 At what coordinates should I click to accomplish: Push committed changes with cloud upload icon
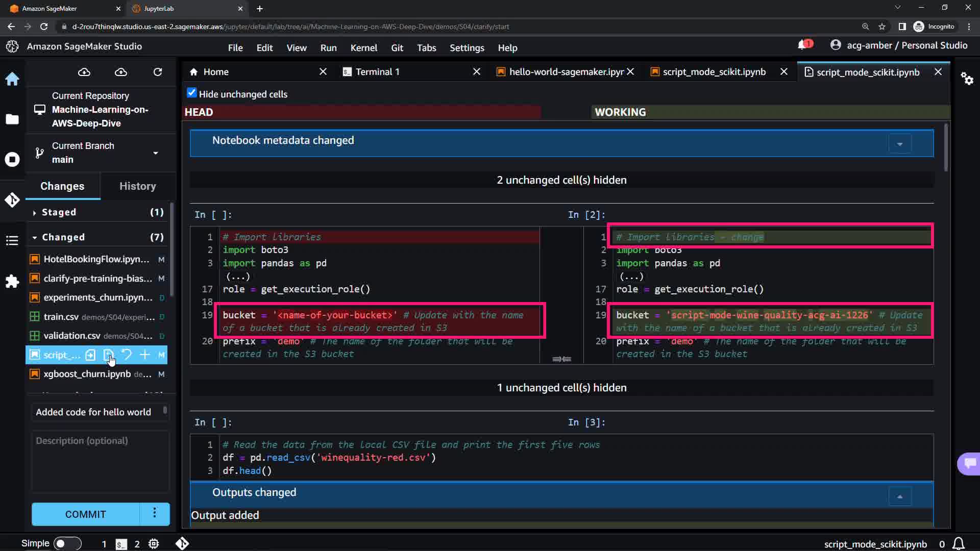[x=121, y=72]
